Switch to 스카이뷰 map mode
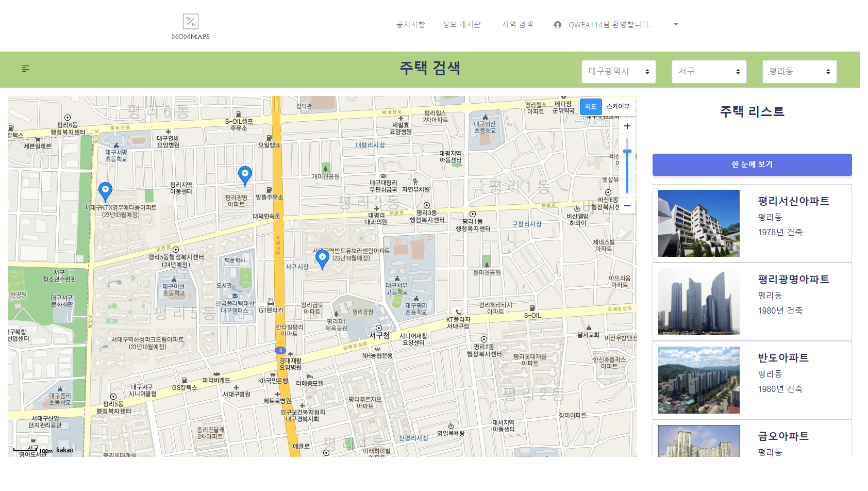The height and width of the screenshot is (491, 868). point(618,106)
